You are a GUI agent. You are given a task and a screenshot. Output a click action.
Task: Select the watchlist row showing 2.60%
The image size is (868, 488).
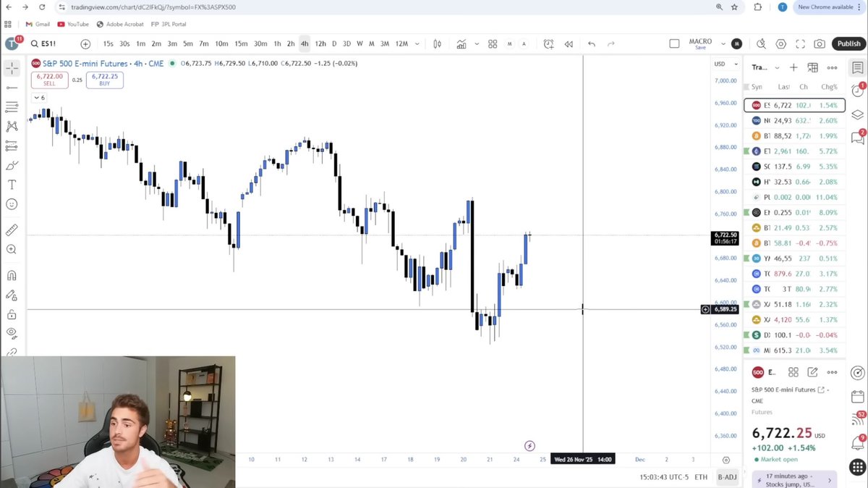pos(794,121)
